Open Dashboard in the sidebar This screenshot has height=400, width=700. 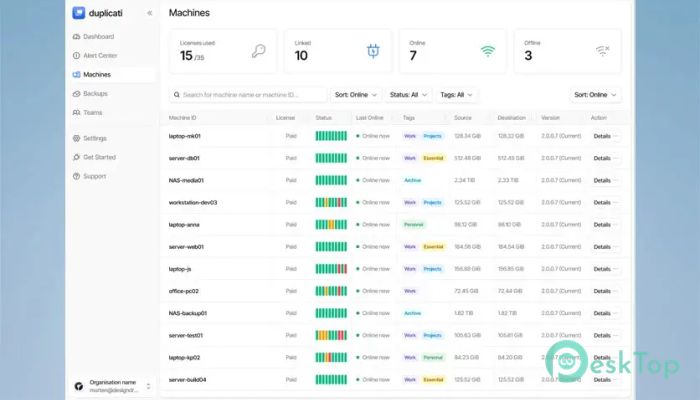[x=99, y=37]
